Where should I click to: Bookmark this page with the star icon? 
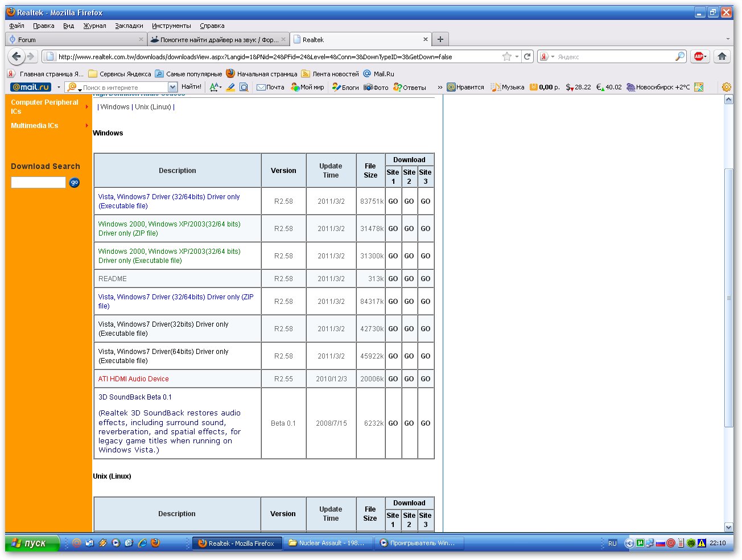point(506,56)
